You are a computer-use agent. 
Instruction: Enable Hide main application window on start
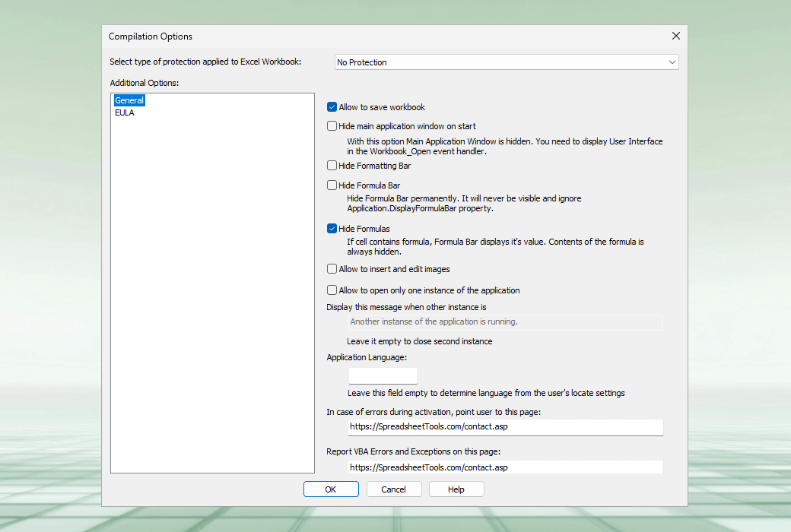tap(332, 126)
